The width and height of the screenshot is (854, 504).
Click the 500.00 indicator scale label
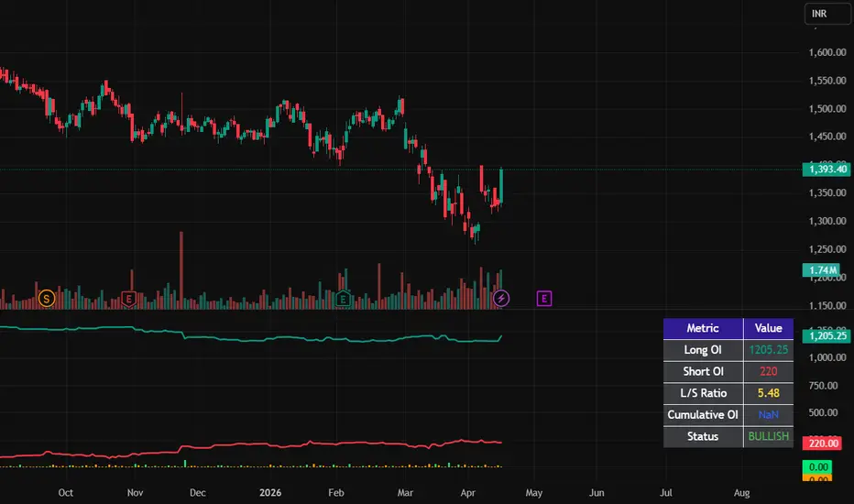tap(823, 412)
